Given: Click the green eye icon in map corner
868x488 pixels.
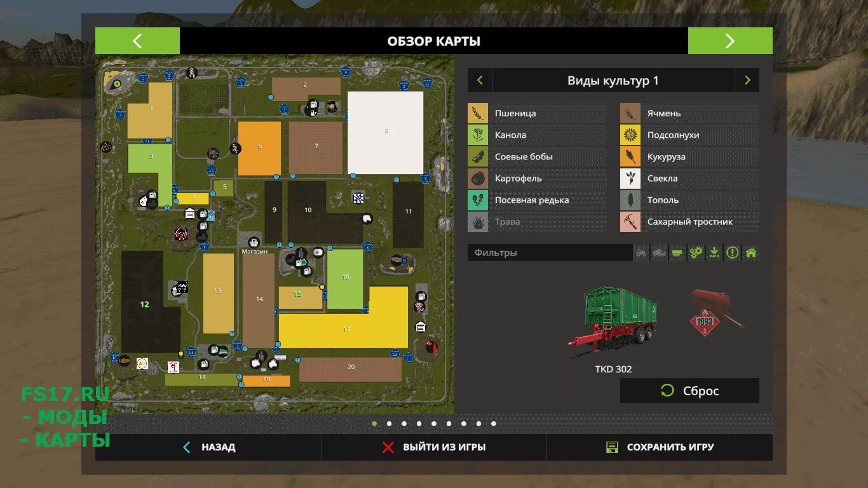Looking at the screenshot, I should coord(116,83).
